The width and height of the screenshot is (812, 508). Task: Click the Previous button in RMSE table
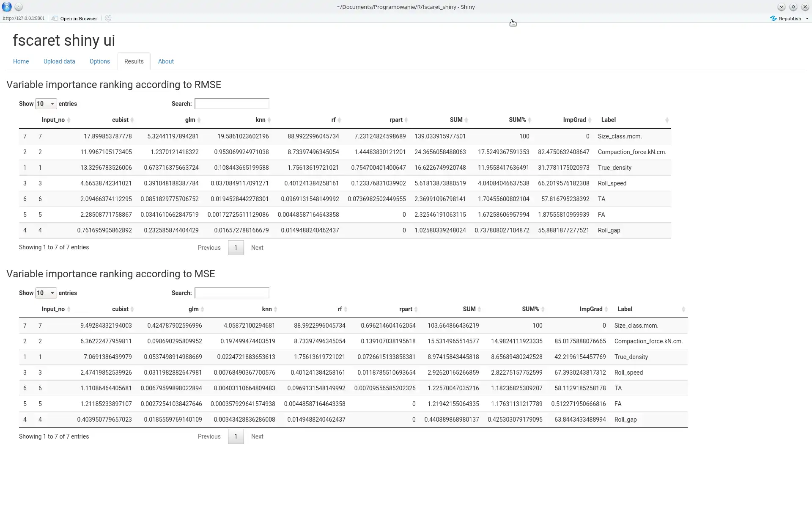click(x=209, y=248)
